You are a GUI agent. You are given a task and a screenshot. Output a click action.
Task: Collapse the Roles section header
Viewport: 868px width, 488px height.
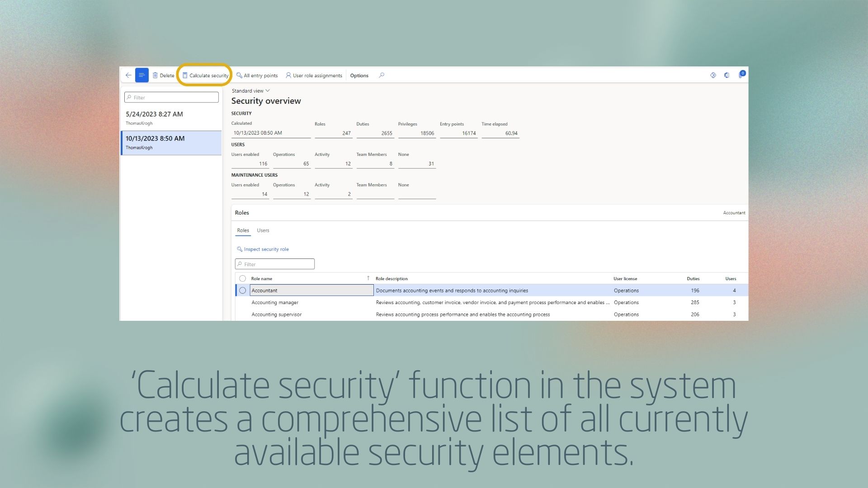point(242,213)
